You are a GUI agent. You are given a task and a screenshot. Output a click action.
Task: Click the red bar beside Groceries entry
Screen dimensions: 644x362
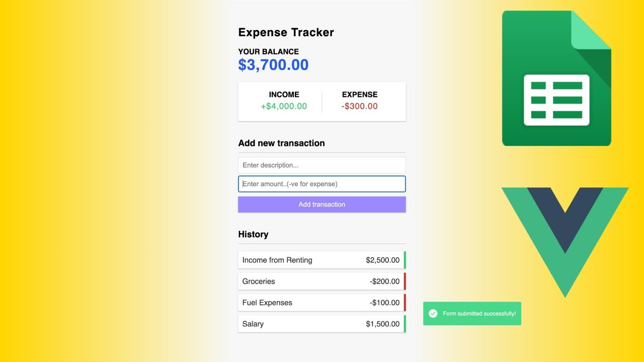pyautogui.click(x=405, y=282)
